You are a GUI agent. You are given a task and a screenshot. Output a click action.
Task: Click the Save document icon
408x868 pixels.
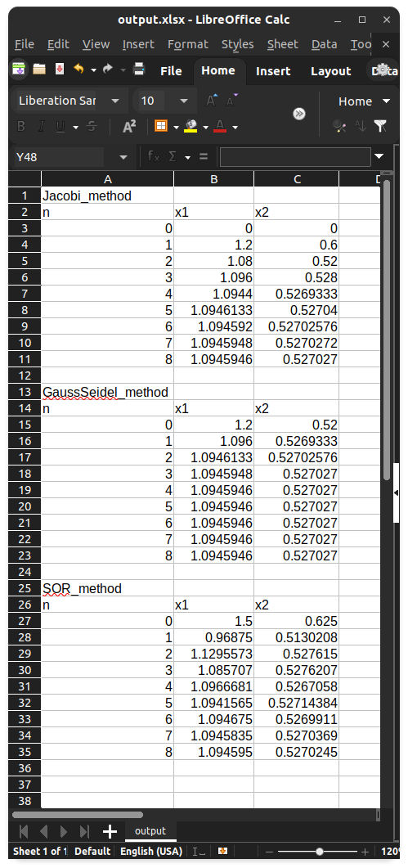click(59, 70)
